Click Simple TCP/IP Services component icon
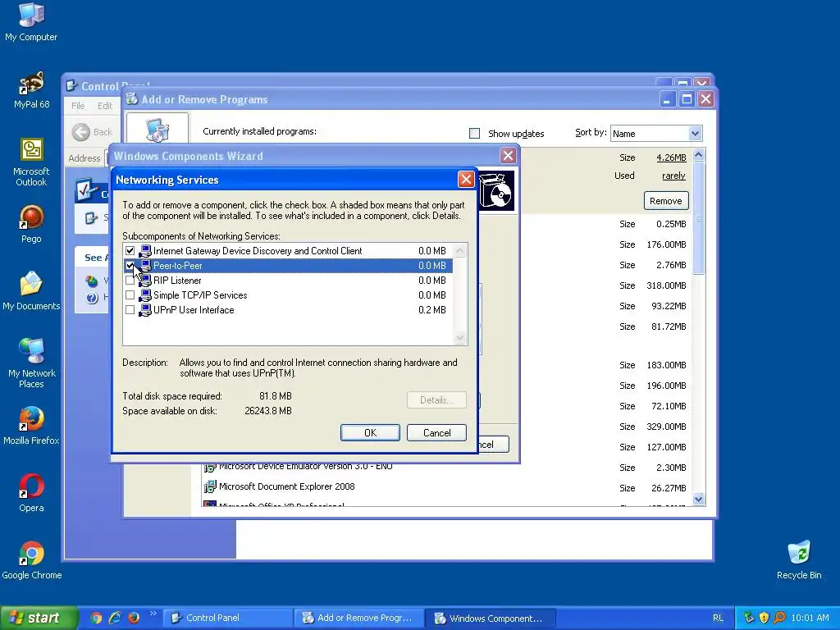This screenshot has width=840, height=630. click(x=144, y=295)
